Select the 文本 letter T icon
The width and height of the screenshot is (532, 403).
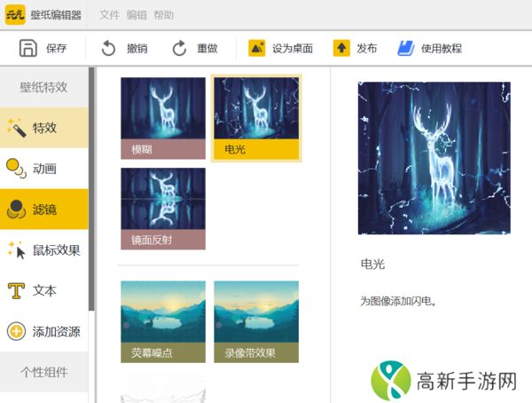click(16, 291)
